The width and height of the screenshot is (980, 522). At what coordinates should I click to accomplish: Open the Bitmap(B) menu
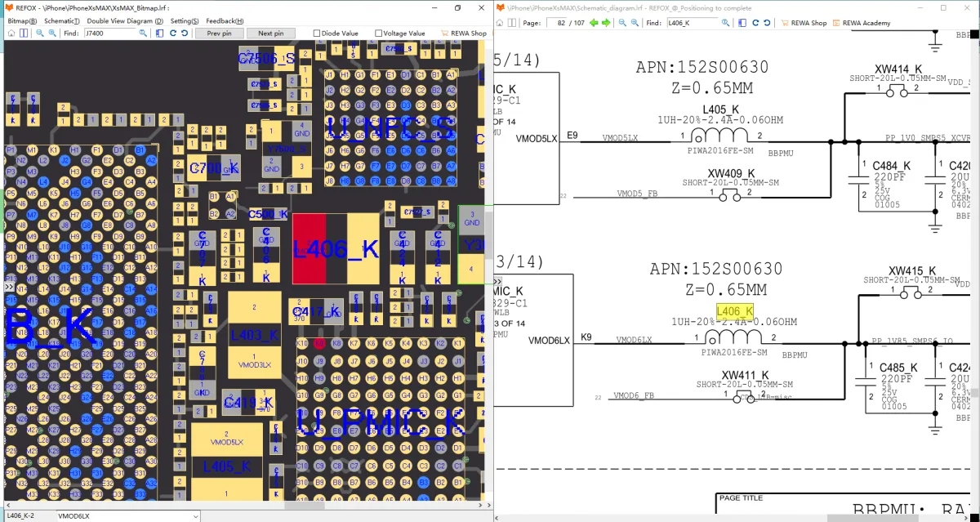pos(22,20)
